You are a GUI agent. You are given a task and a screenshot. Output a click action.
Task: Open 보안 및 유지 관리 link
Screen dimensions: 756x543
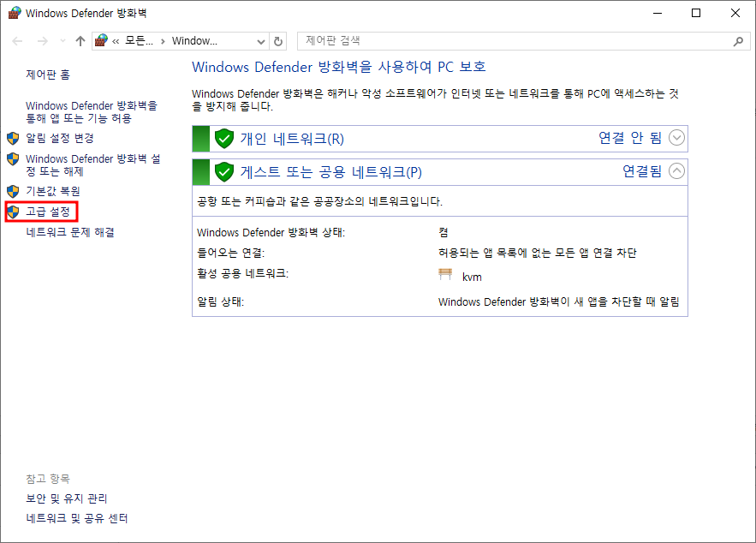[67, 498]
